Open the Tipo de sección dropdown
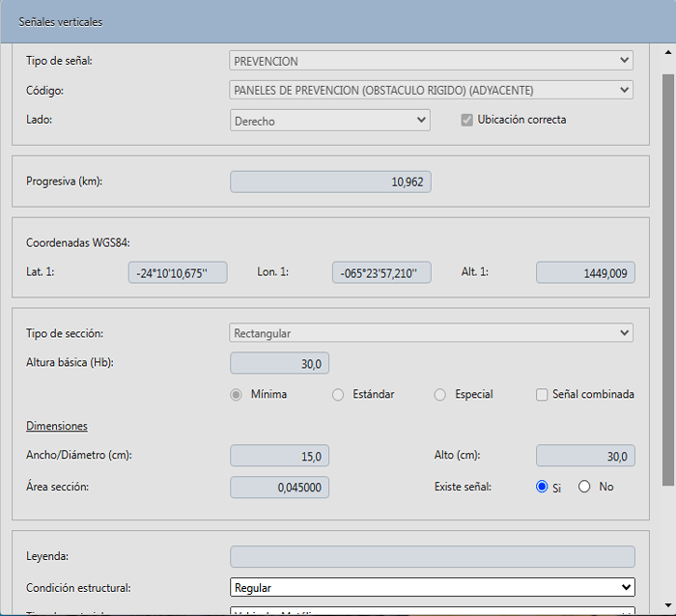This screenshot has width=676, height=616. pos(431,333)
